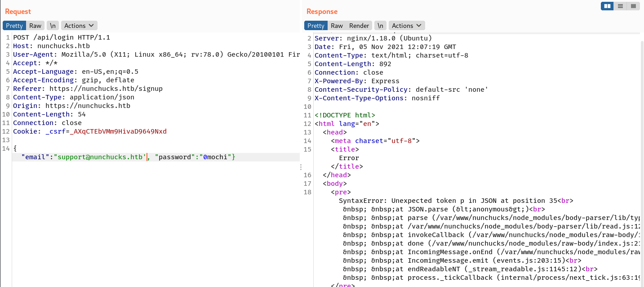Select the Response Pretty tab
This screenshot has height=287, width=644.
click(316, 26)
